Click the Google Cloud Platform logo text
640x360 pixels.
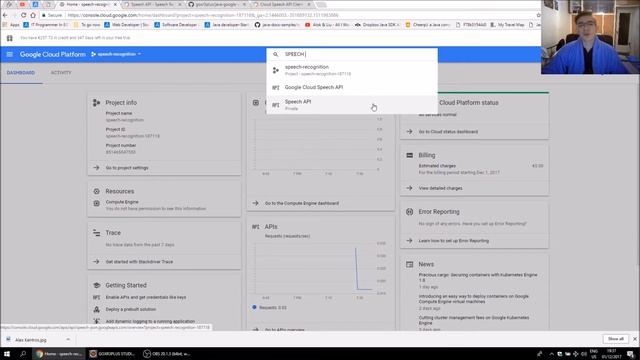(x=53, y=54)
